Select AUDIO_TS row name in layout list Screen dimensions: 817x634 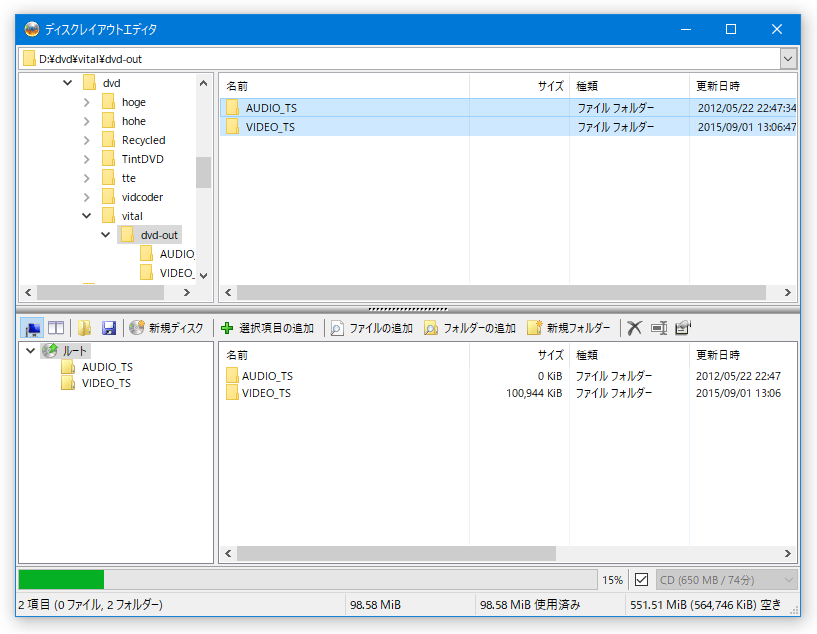tap(267, 376)
